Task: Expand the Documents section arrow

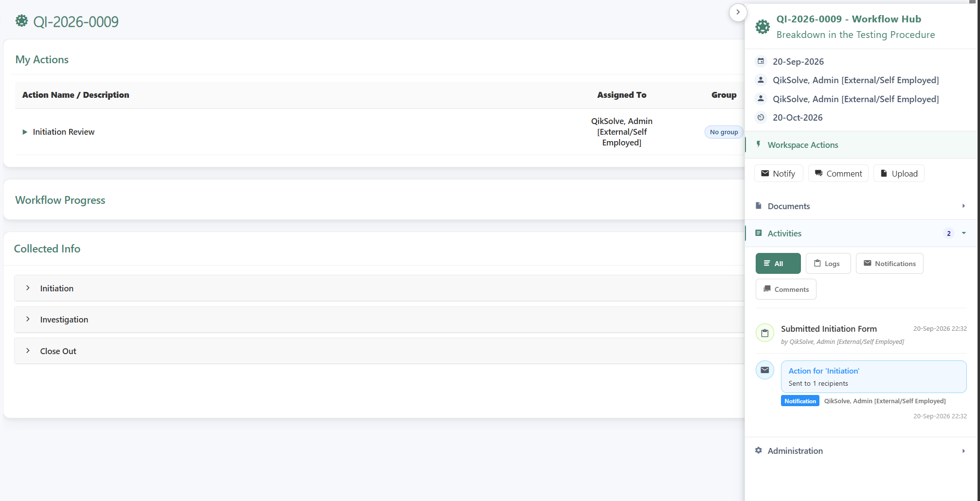Action: pos(963,206)
